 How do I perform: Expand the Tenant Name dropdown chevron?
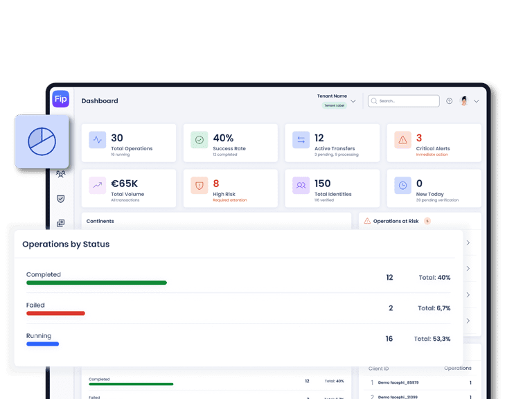tap(353, 101)
